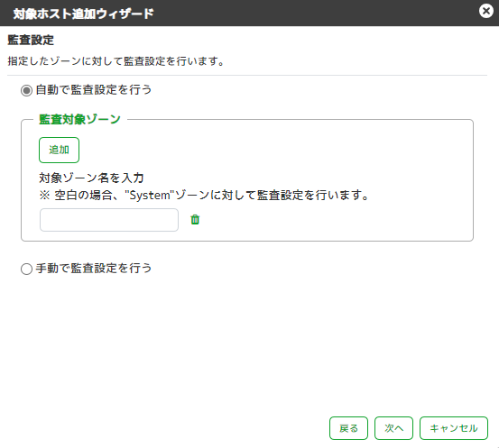The width and height of the screenshot is (499, 448).
Task: Click the 監査設定 heading text
Action: (x=31, y=40)
